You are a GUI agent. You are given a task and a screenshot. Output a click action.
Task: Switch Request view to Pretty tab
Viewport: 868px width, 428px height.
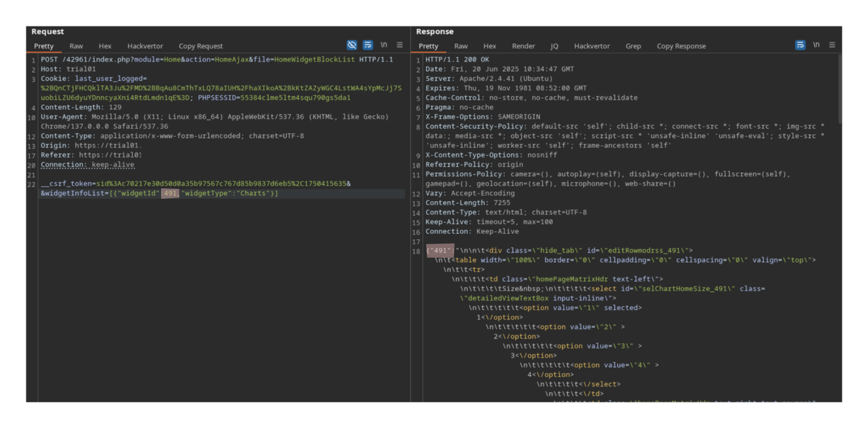[44, 46]
